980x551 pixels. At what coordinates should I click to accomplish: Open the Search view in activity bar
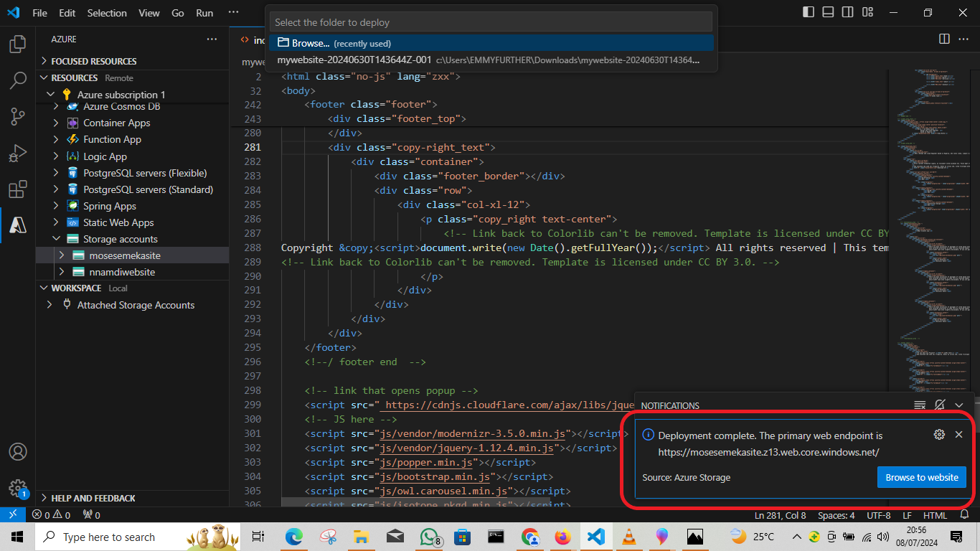(x=18, y=80)
